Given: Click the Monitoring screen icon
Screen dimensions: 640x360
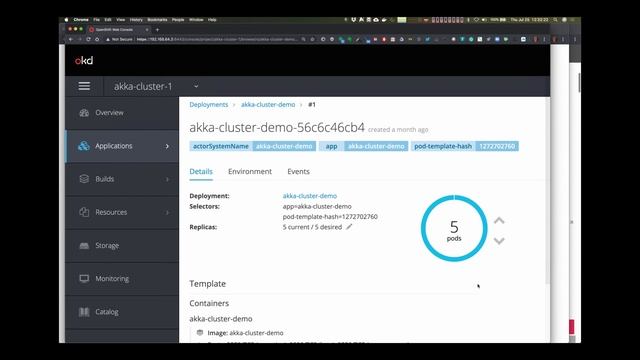Looking at the screenshot, I should pyautogui.click(x=84, y=278).
